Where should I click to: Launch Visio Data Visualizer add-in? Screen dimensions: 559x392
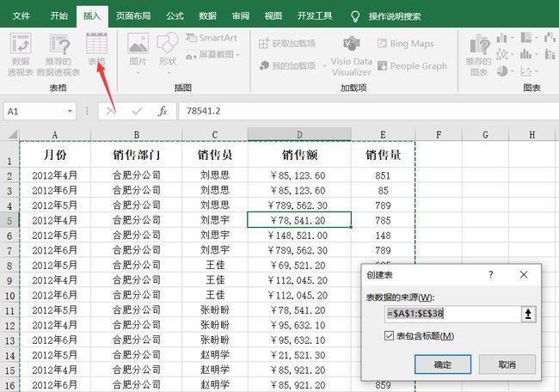pos(352,56)
